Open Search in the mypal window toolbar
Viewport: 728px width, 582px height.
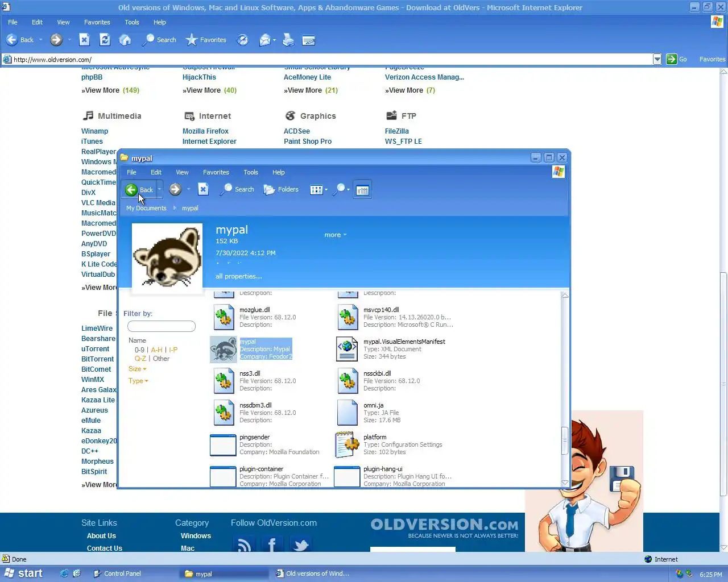click(x=237, y=189)
